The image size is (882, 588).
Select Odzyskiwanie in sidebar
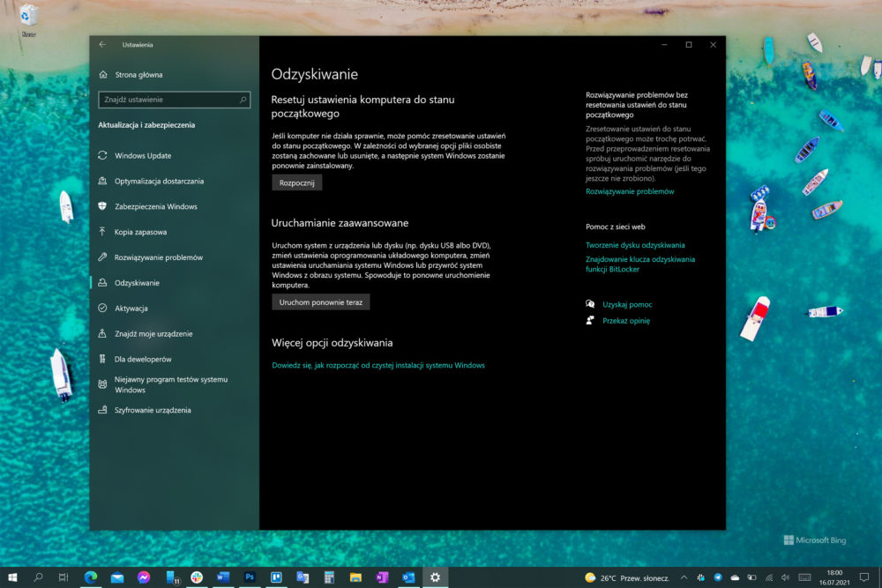(x=137, y=283)
